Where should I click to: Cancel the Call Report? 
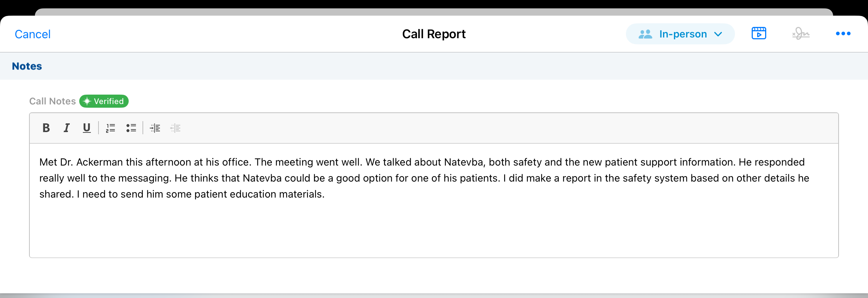click(x=32, y=34)
